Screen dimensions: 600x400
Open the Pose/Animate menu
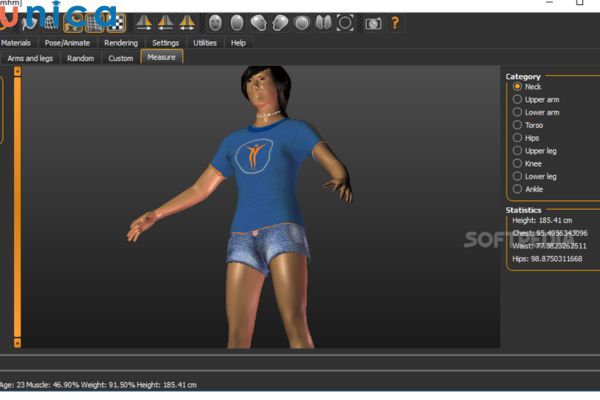tap(68, 43)
